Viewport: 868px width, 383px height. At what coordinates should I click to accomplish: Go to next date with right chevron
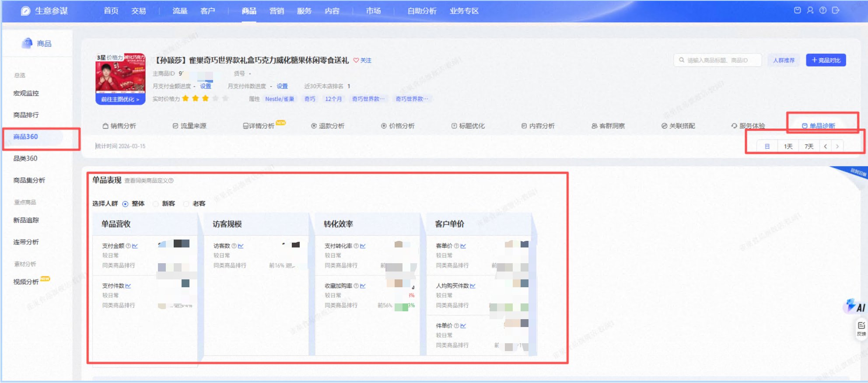coord(837,146)
